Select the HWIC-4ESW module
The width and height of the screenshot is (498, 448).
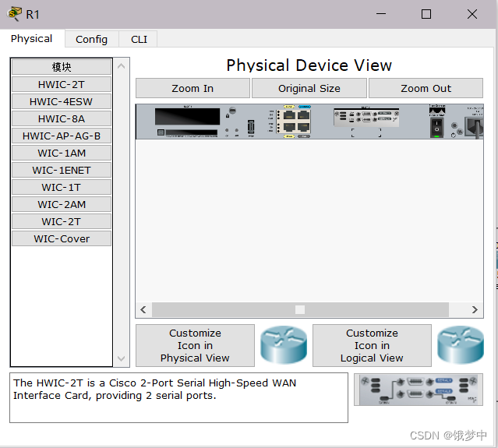click(62, 101)
